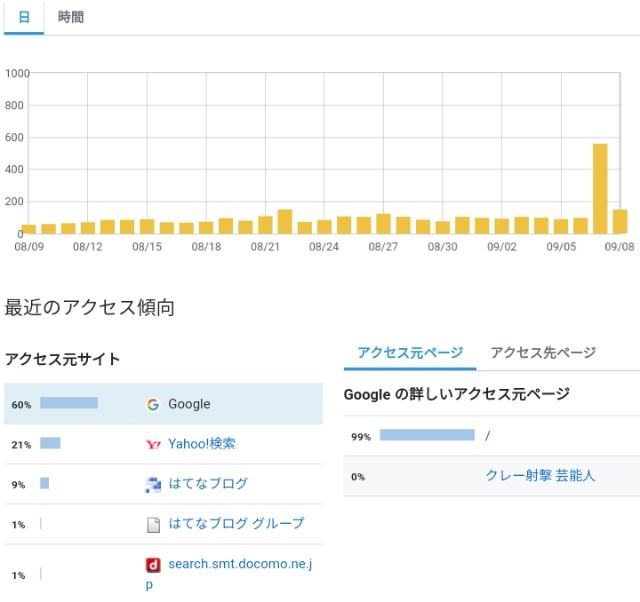The width and height of the screenshot is (640, 602).
Task: Click the 600 y-axis label
Action: (14, 138)
